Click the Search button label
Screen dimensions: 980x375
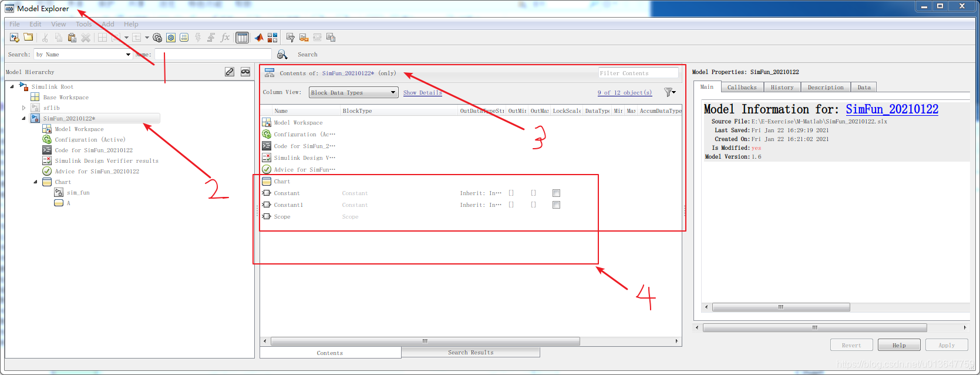(307, 55)
